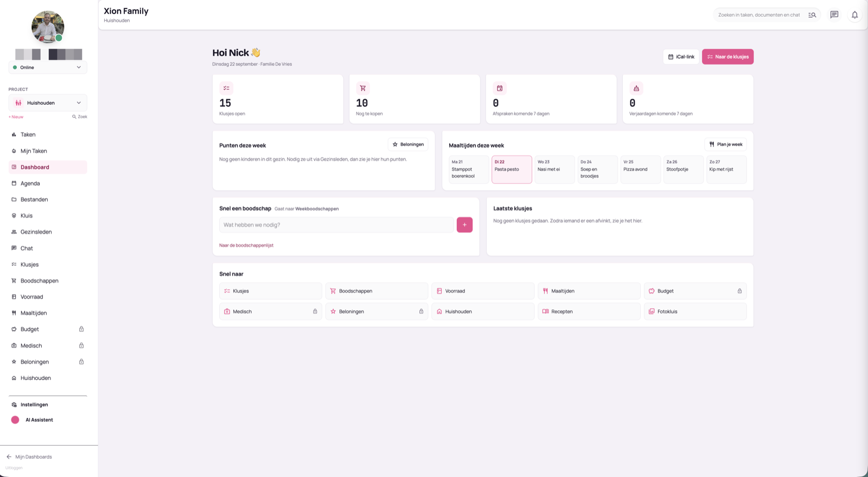Click the pink AI Assistent circle icon
The height and width of the screenshot is (477, 868).
(x=15, y=419)
